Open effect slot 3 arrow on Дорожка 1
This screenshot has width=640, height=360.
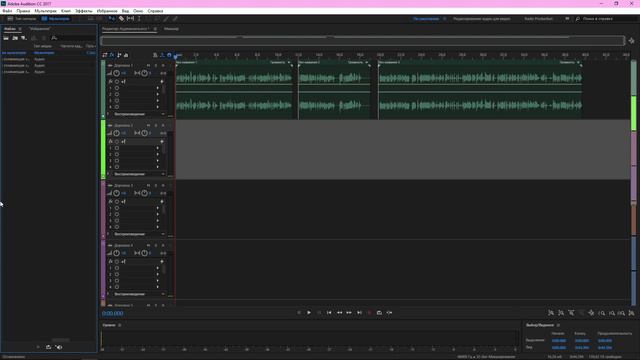coord(158,100)
